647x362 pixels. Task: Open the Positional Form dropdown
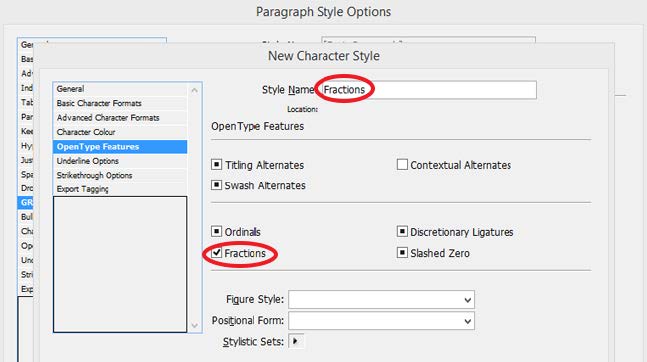(x=381, y=321)
